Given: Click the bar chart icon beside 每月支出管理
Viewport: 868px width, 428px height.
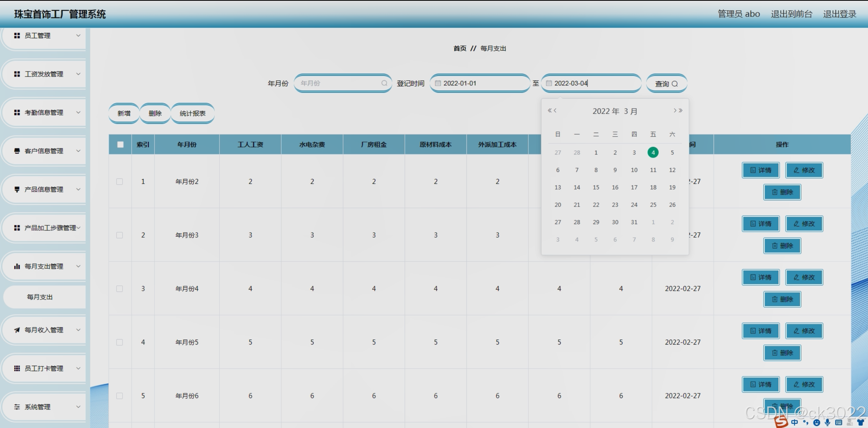Looking at the screenshot, I should 17,266.
